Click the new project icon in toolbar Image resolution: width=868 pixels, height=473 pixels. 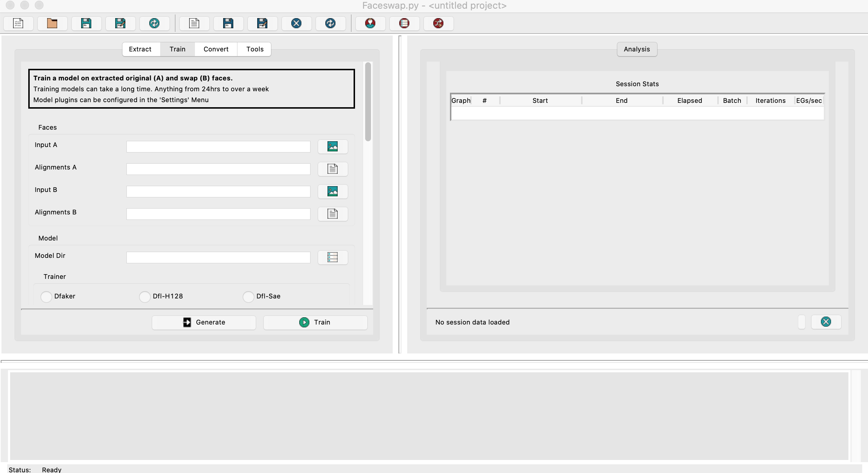pyautogui.click(x=18, y=24)
